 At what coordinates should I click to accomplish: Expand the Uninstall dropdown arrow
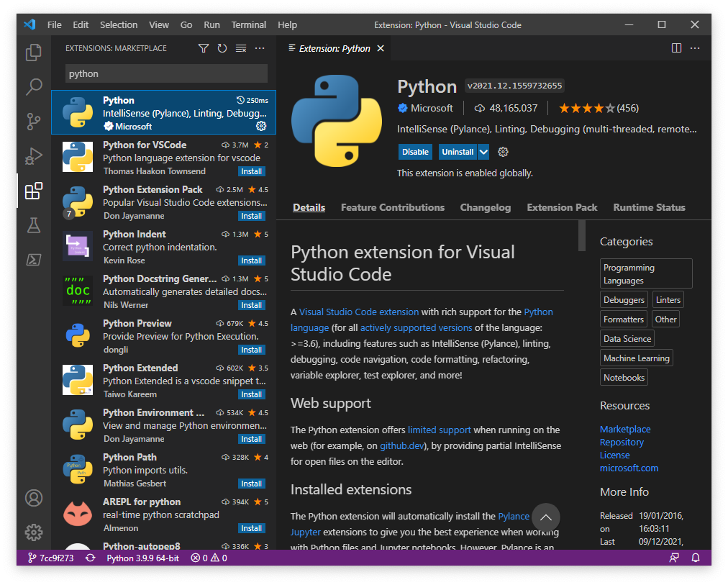[483, 152]
